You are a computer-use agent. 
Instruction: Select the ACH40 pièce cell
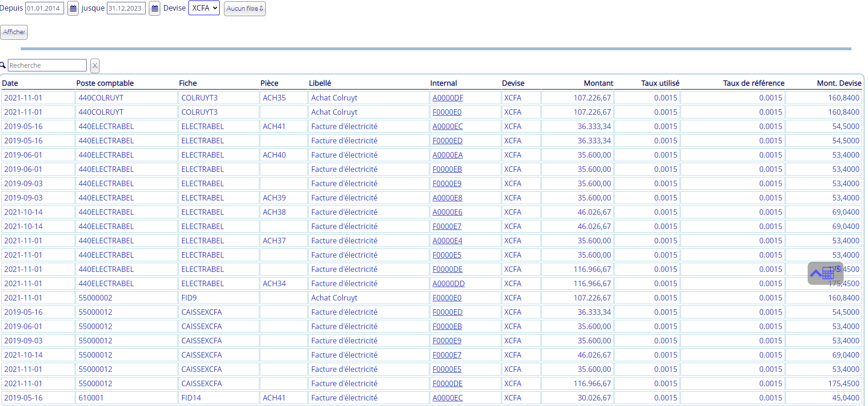283,155
